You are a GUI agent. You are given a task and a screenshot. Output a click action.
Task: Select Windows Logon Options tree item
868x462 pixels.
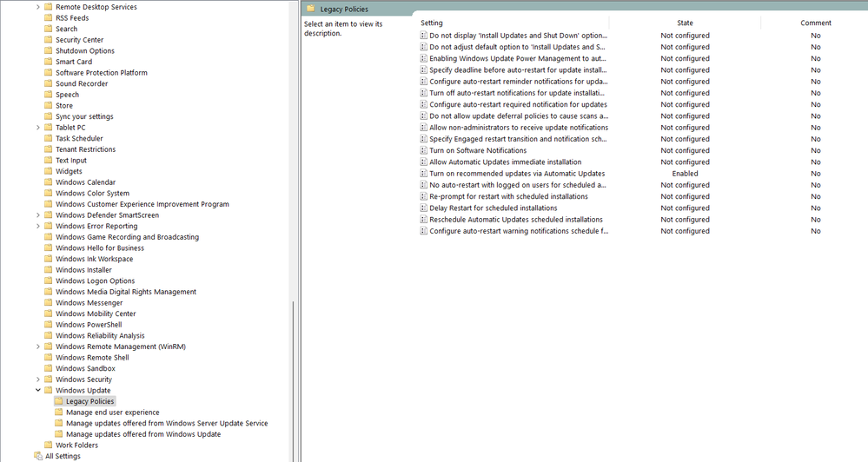[95, 281]
